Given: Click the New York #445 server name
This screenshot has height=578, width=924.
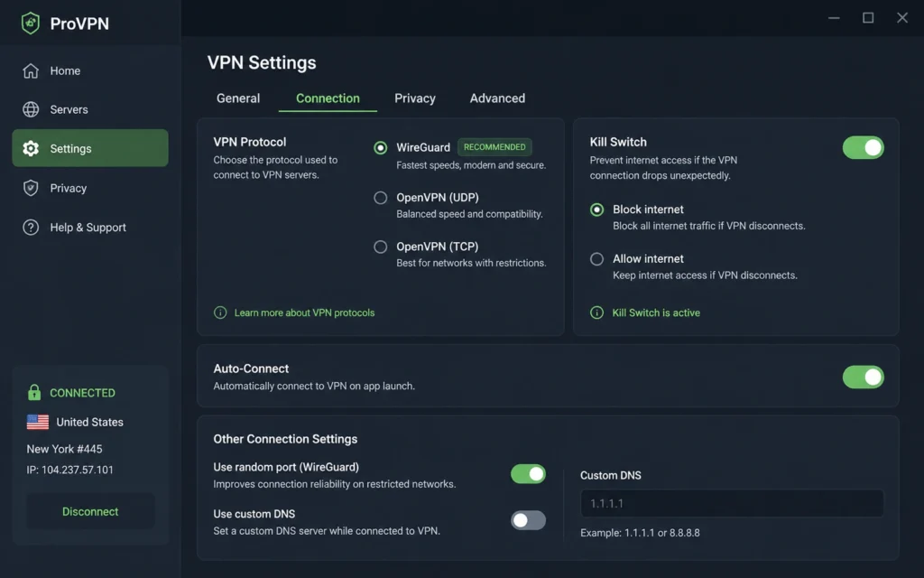Looking at the screenshot, I should pos(64,449).
